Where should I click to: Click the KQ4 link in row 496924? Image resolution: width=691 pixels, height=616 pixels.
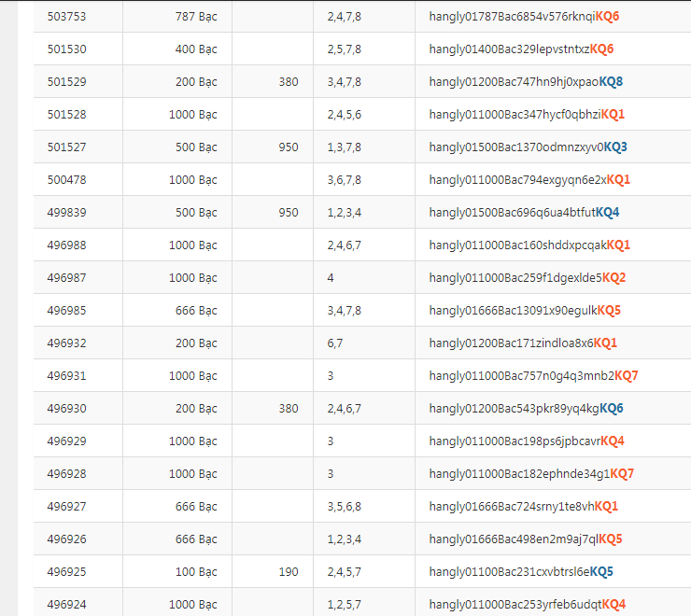(x=613, y=605)
